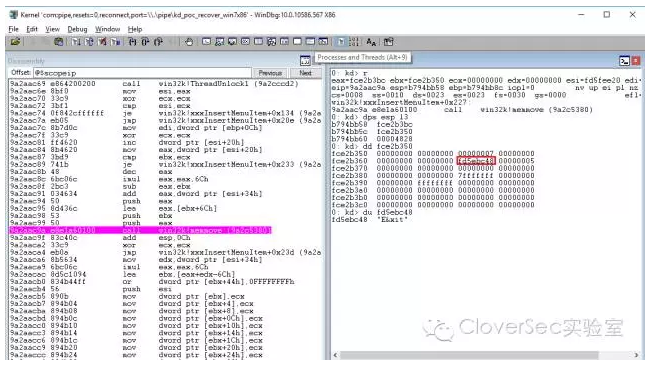Open the Disassembly pane options dropdown icon
The height and width of the screenshot is (369, 647).
click(305, 61)
